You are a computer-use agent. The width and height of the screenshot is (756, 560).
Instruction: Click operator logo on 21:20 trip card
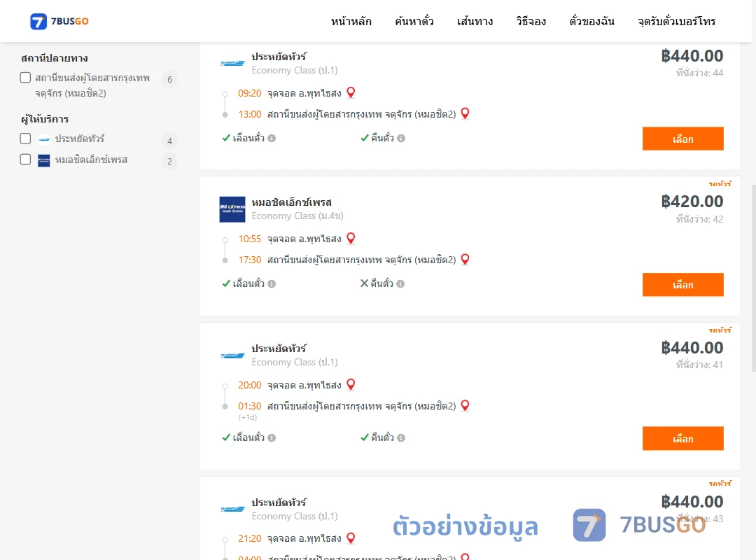[232, 509]
